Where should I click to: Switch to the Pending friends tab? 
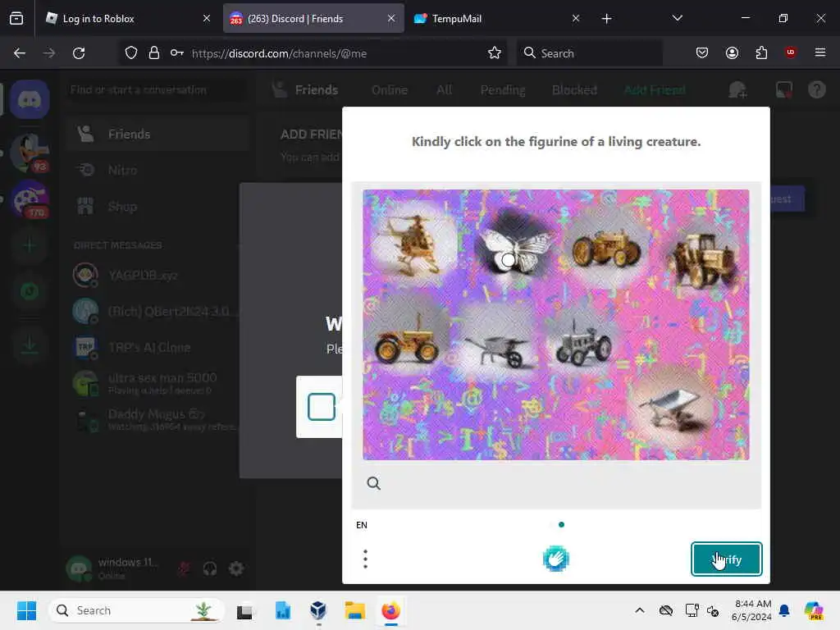pyautogui.click(x=503, y=90)
